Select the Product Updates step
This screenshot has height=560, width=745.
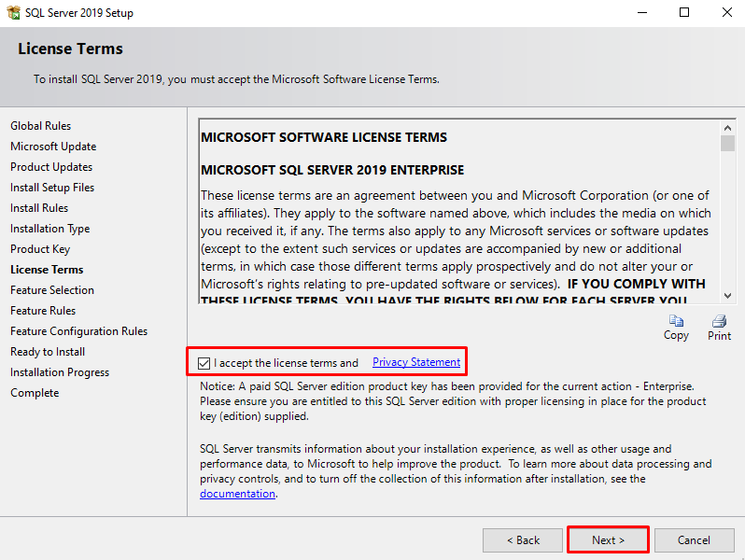click(51, 167)
